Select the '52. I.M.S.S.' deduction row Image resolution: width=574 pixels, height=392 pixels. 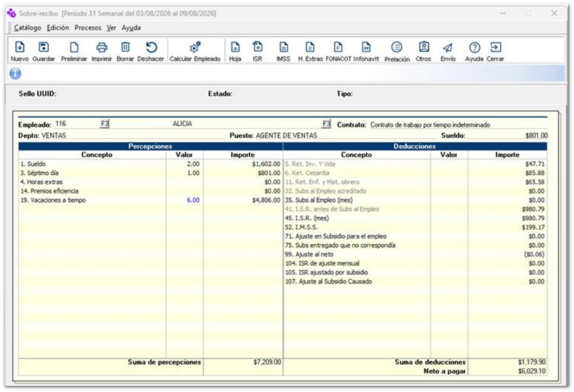(x=415, y=227)
